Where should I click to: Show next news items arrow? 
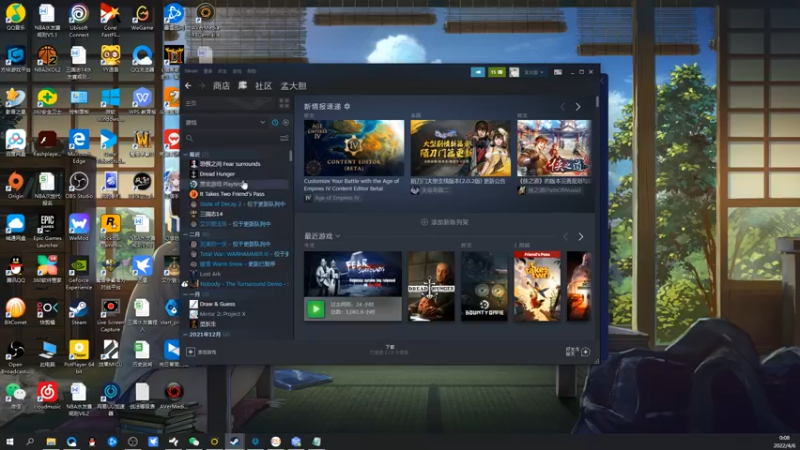[x=578, y=107]
